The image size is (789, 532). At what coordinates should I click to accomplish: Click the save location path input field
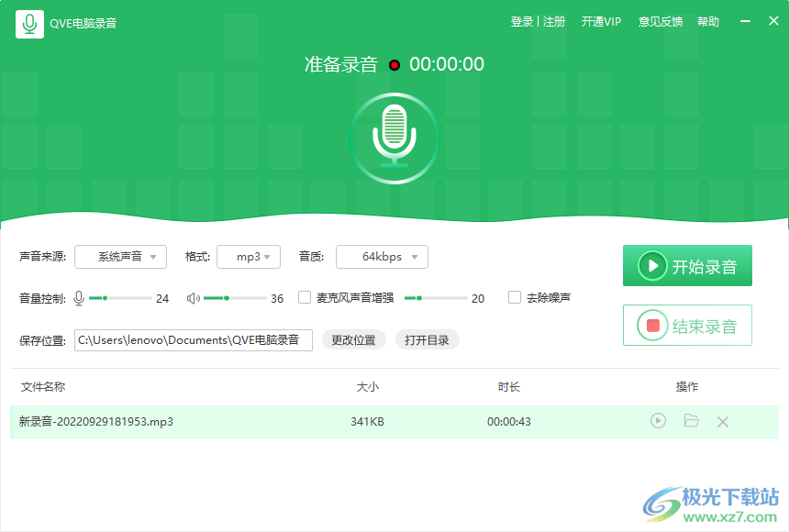(x=193, y=339)
